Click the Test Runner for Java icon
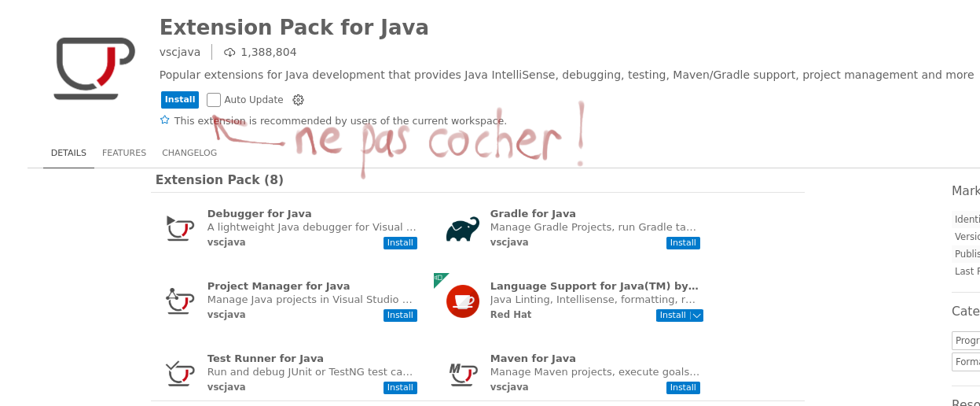 point(180,373)
